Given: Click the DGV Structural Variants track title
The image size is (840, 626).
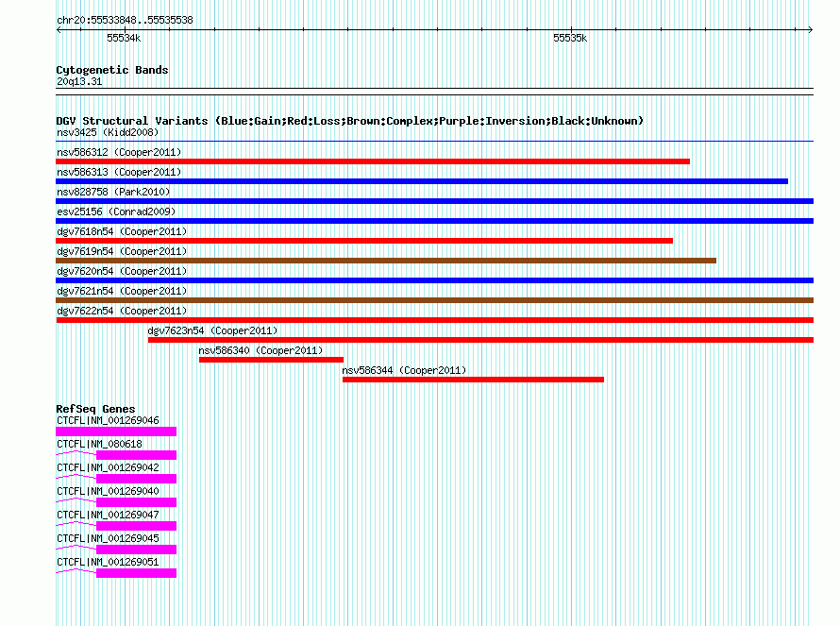Looking at the screenshot, I should click(x=350, y=121).
